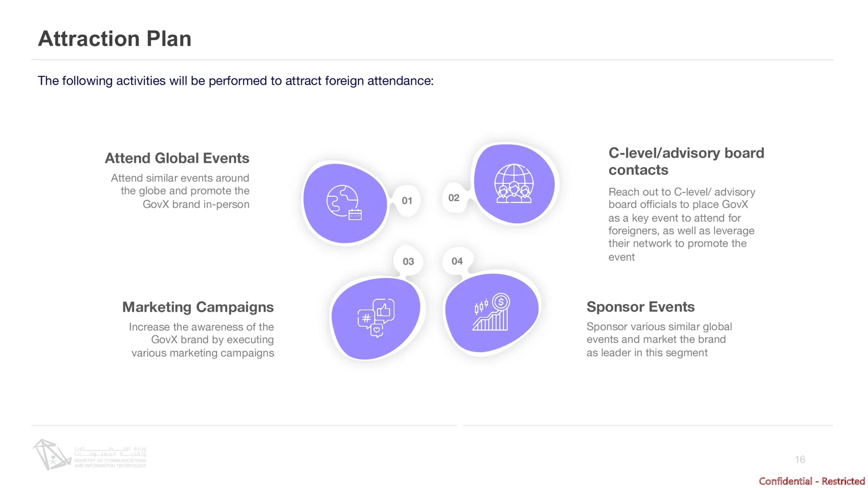The image size is (868, 488).
Task: Click the 01 number bubble
Action: click(407, 201)
